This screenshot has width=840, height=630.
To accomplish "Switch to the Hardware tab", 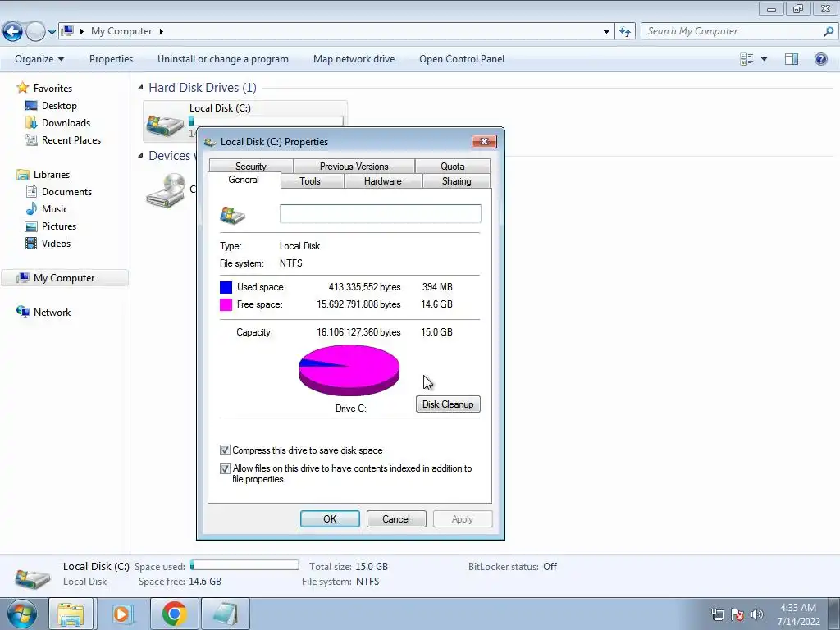I will click(x=382, y=181).
